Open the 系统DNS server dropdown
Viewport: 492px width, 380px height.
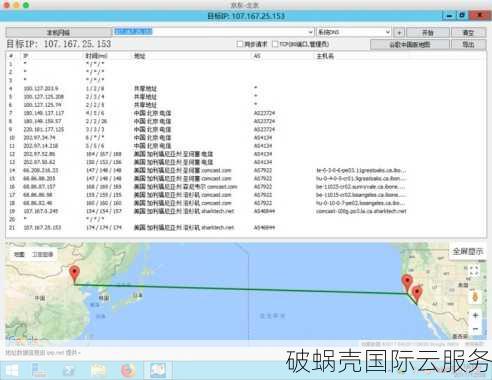[x=354, y=32]
